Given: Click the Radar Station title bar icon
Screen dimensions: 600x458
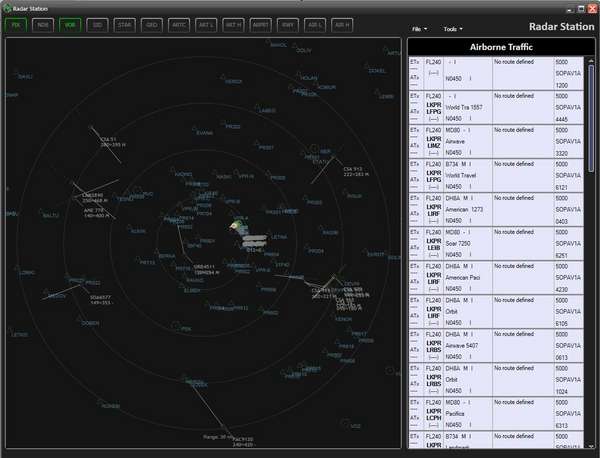Looking at the screenshot, I should point(7,8).
